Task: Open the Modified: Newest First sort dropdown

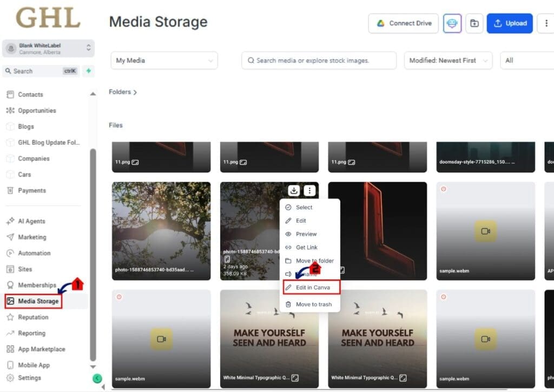Action: pos(448,60)
